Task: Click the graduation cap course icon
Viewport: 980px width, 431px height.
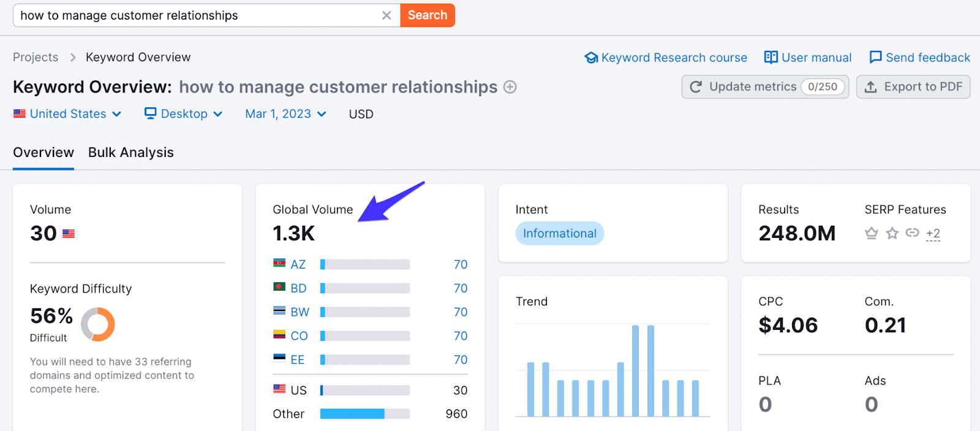Action: 591,58
